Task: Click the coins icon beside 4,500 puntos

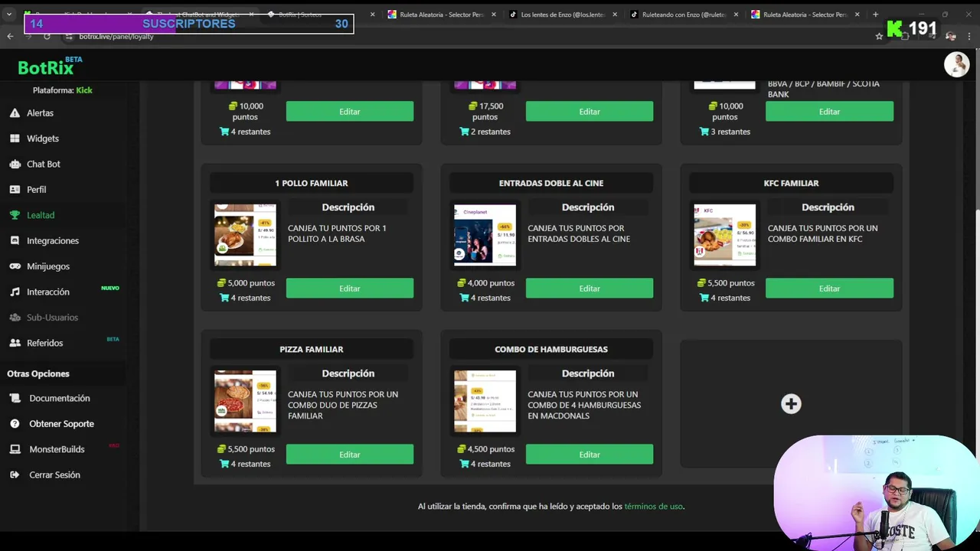Action: tap(462, 449)
